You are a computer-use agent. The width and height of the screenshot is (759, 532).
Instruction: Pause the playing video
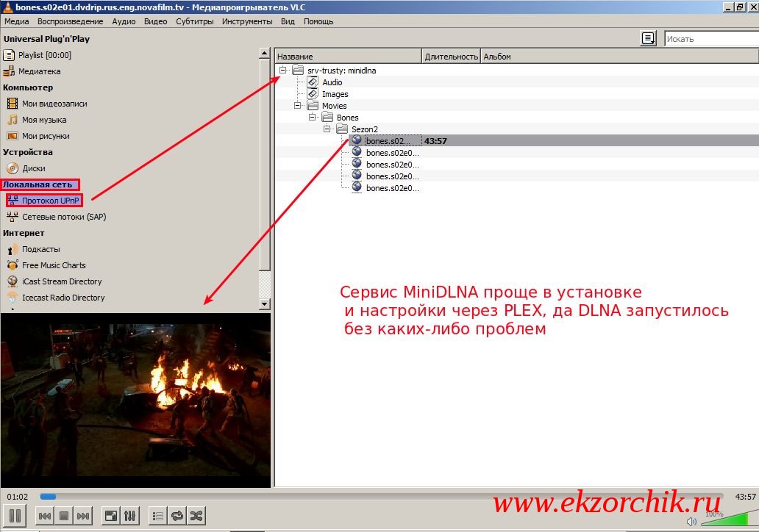pyautogui.click(x=15, y=516)
